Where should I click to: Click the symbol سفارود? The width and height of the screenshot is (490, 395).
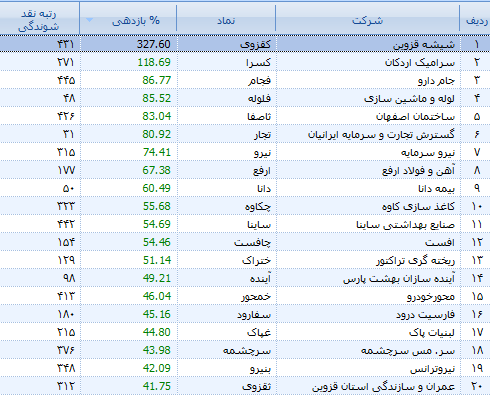254,314
